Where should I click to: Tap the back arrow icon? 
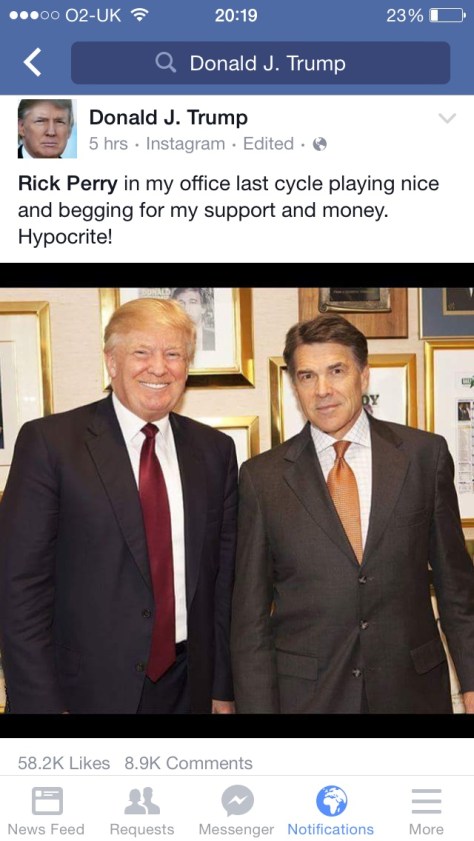tap(32, 62)
